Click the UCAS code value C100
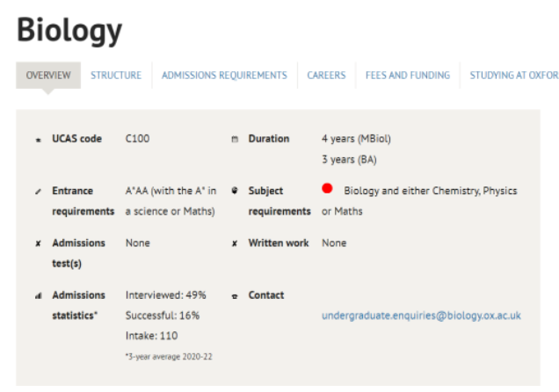The height and width of the screenshot is (392, 559). (x=138, y=139)
